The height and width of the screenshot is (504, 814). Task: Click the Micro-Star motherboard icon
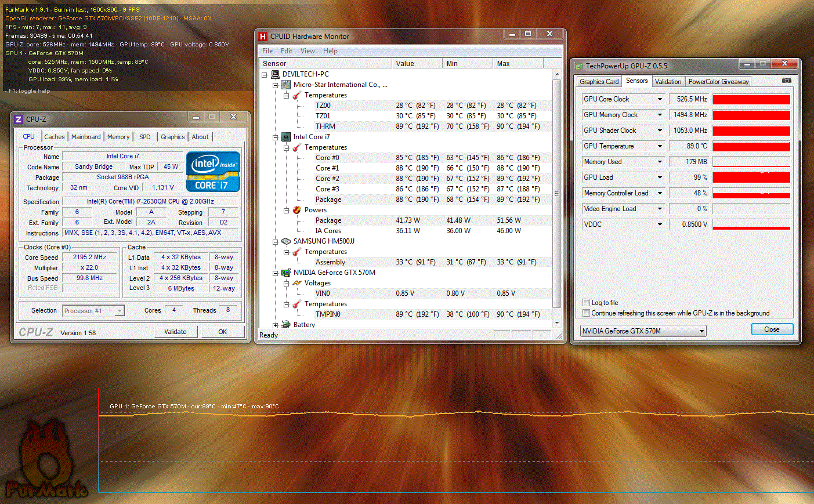pos(286,85)
